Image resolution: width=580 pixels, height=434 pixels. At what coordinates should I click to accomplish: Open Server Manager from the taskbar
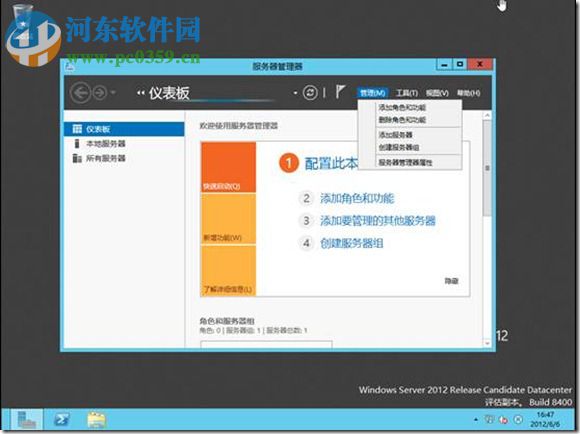point(26,420)
